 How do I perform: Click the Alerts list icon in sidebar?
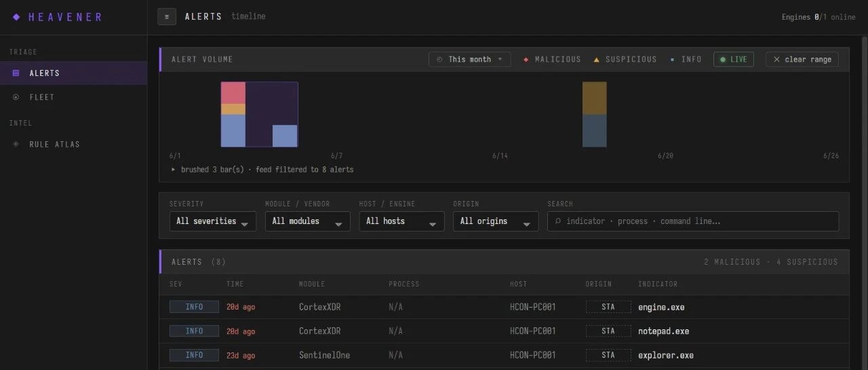pos(16,73)
